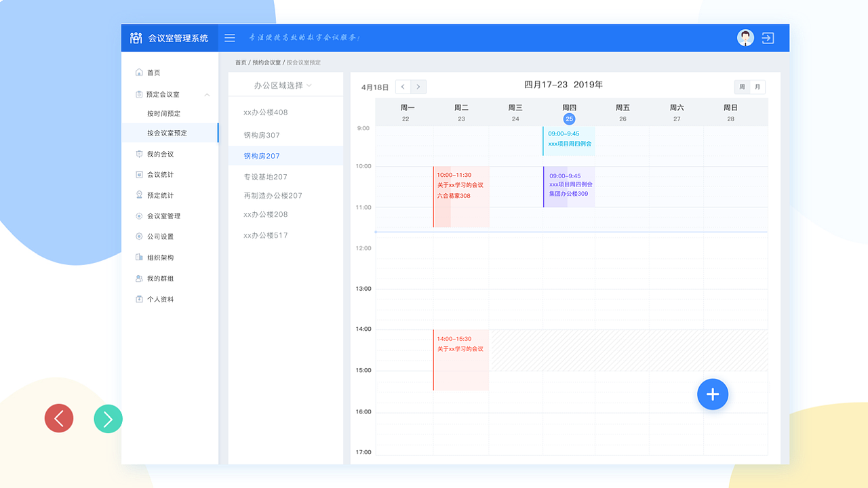Switch calendar to 月 month view
Viewport: 868px width, 488px height.
tap(758, 87)
